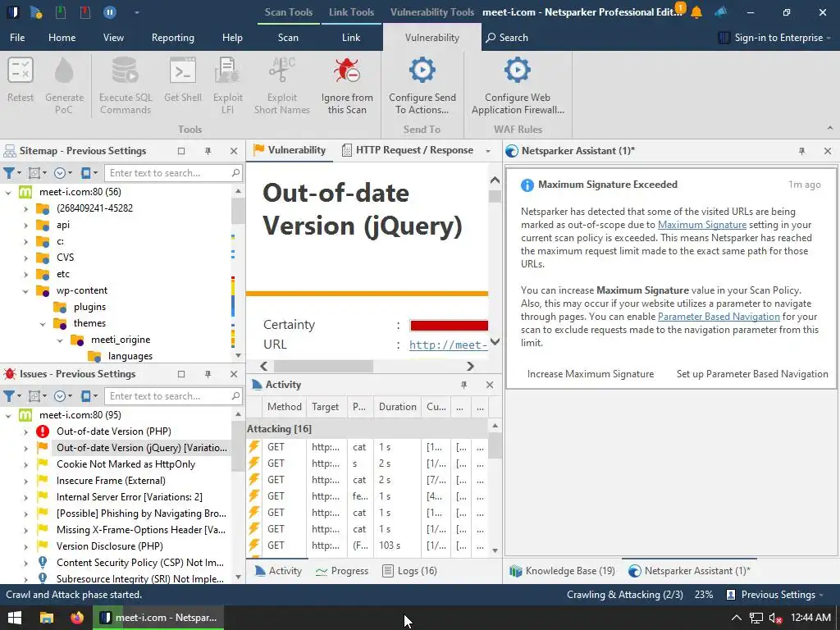Switch to the Progress tab
This screenshot has width=840, height=630.
(342, 571)
